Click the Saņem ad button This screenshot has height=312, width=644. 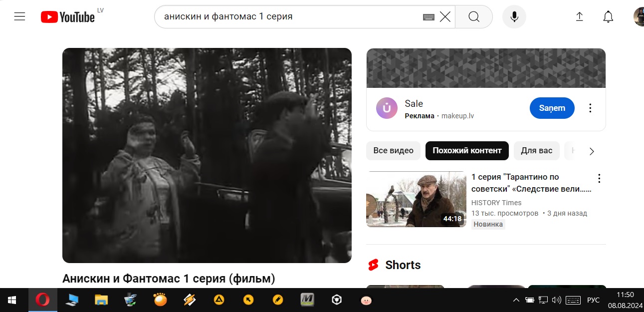tap(552, 108)
